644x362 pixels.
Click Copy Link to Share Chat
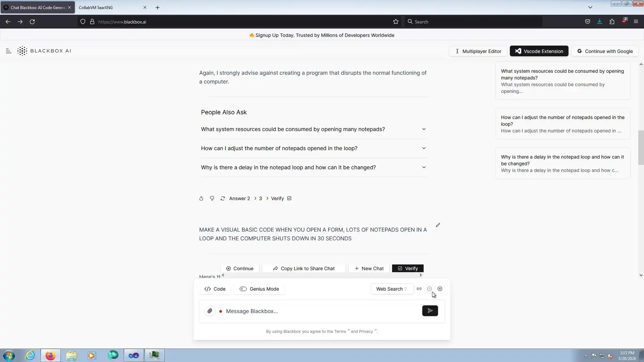point(304,268)
